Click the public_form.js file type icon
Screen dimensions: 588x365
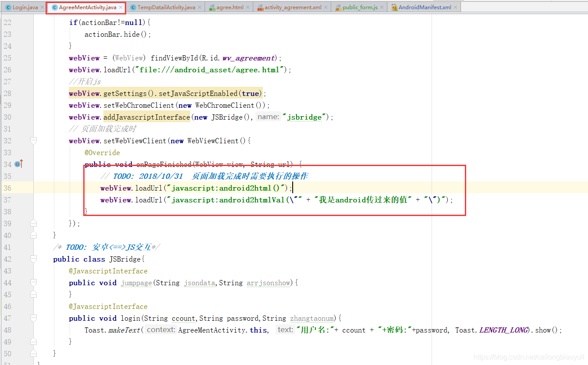click(x=338, y=7)
